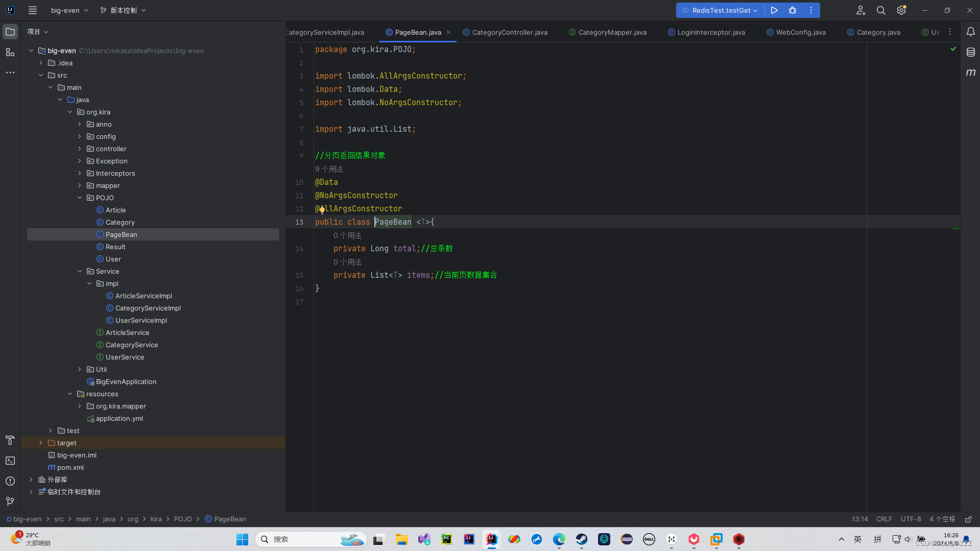Screen dimensions: 980x551
Task: Switch to WebConfig.java tab
Action: [796, 32]
